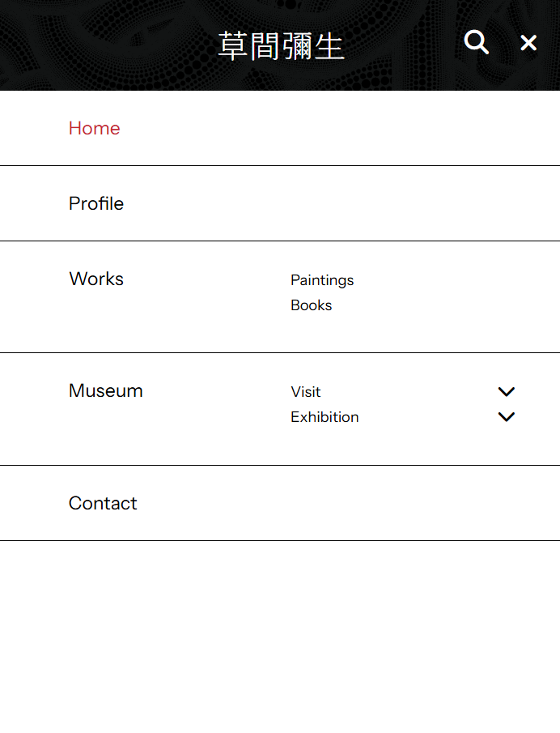This screenshot has width=560, height=733.
Task: Select the magnifying glass search icon
Action: (x=476, y=42)
